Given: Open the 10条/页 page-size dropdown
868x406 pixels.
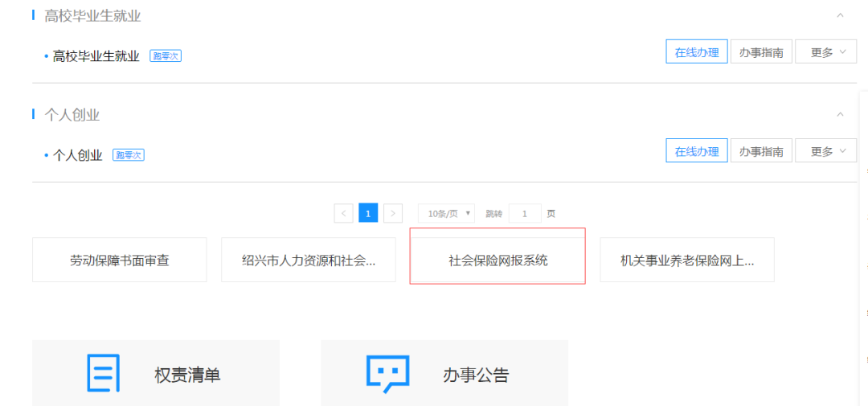Looking at the screenshot, I should click(446, 213).
